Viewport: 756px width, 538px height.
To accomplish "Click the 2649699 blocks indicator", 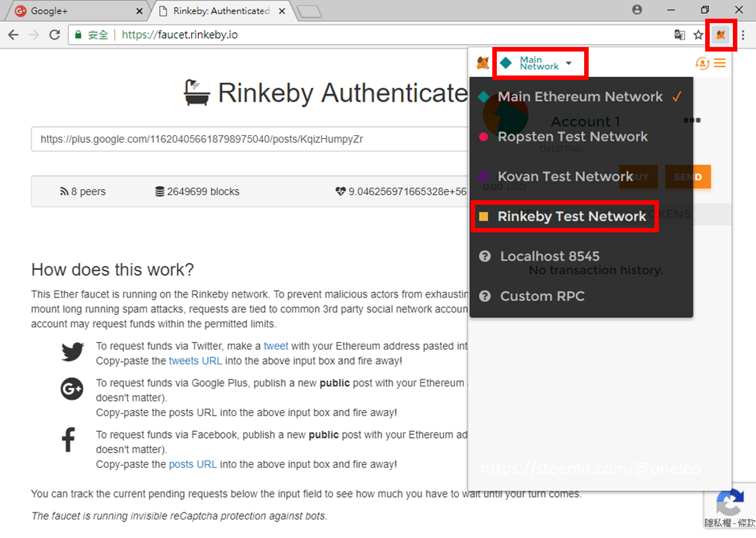I will (196, 191).
